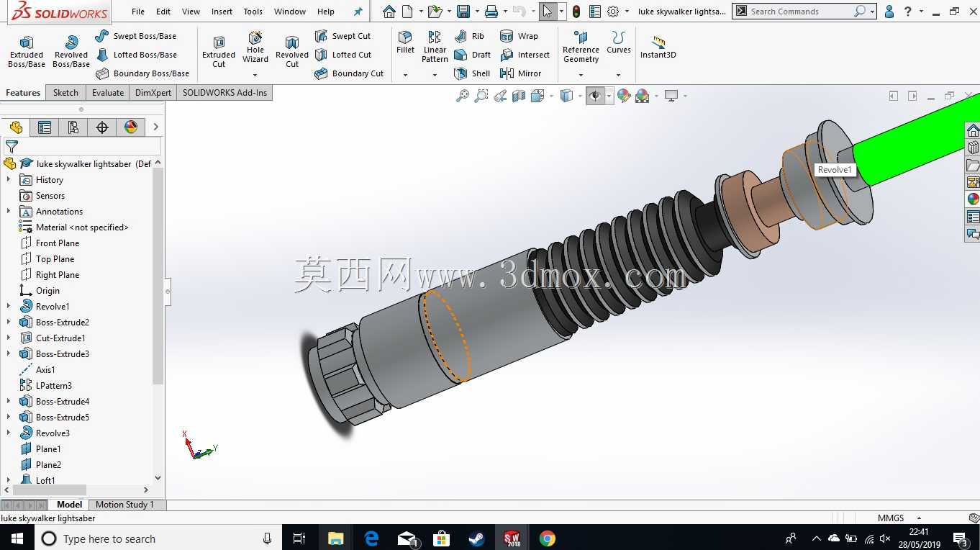Start a Boundary Boss/Base feature
Viewport: 980px width, 550px height.
click(142, 73)
